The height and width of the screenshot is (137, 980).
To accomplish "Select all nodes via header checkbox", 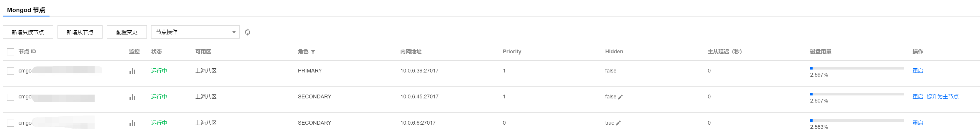I will point(11,52).
